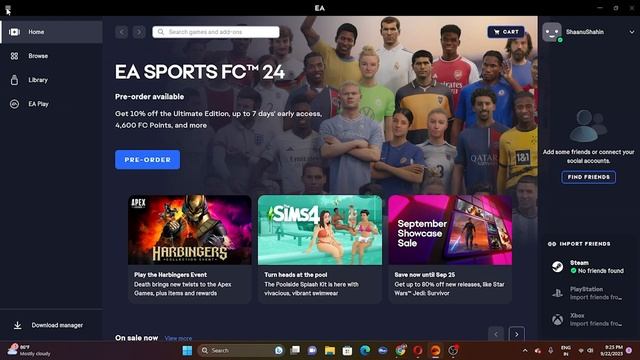This screenshot has height=360, width=640.
Task: Click 'Play the Harbingers Event' title
Action: (x=170, y=275)
